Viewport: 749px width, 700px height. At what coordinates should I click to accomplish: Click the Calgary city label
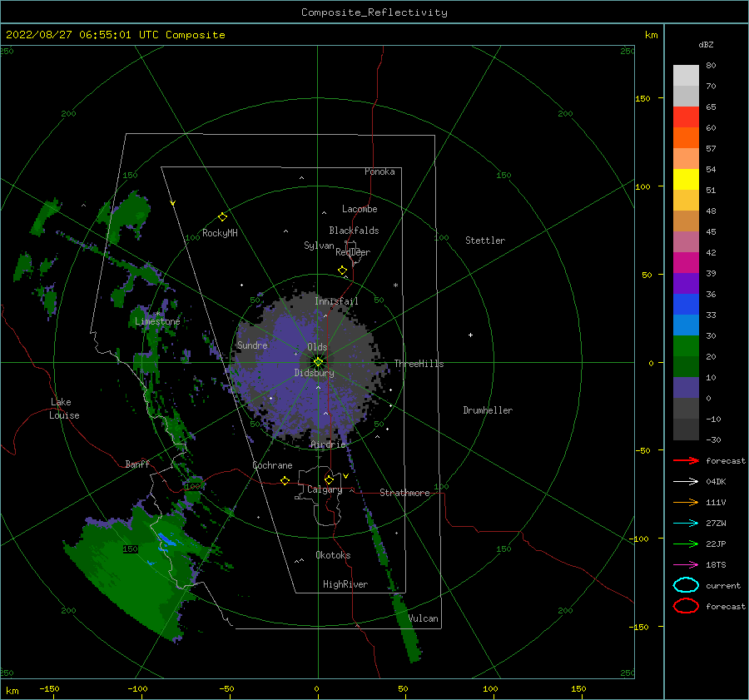[x=325, y=489]
